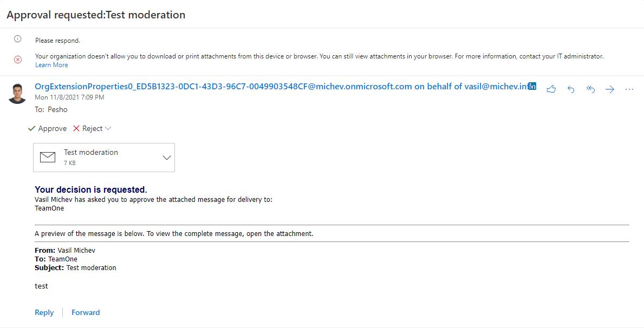Reject the moderated message

(88, 129)
